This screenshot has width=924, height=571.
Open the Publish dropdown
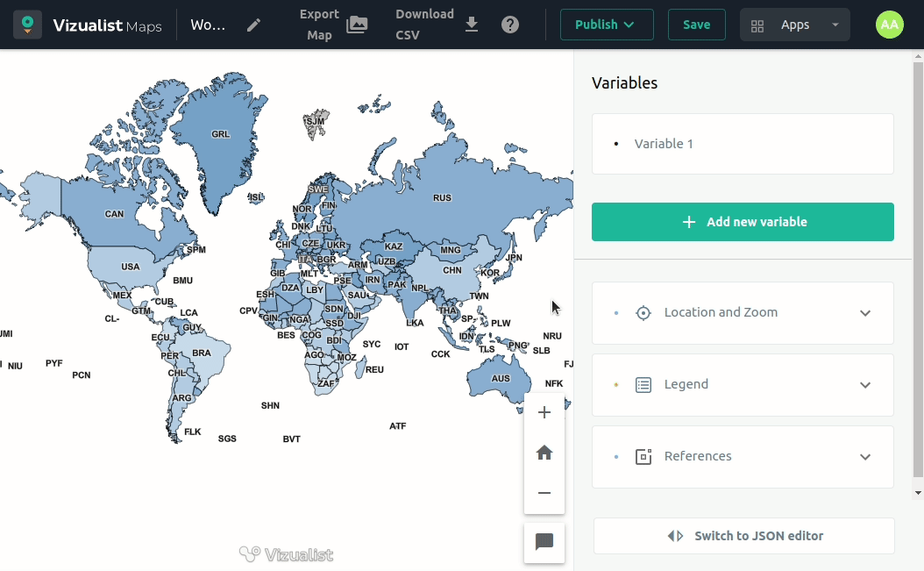pos(606,25)
